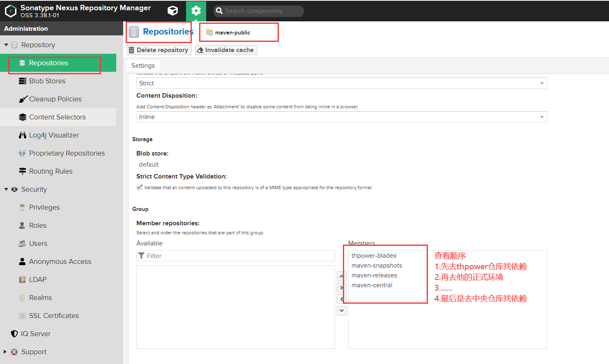Open SSL Certificates in sidebar

coord(58,316)
